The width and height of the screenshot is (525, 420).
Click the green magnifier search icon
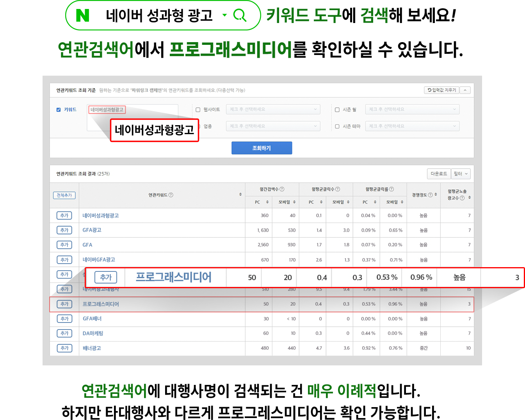click(x=240, y=16)
